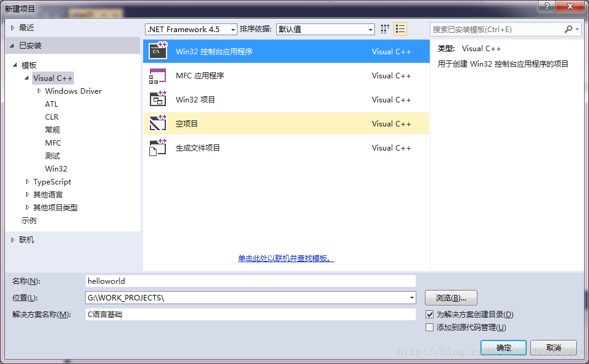Viewport: 589px width, 364px height.
Task: Click the search magnifier icon
Action: pos(569,29)
